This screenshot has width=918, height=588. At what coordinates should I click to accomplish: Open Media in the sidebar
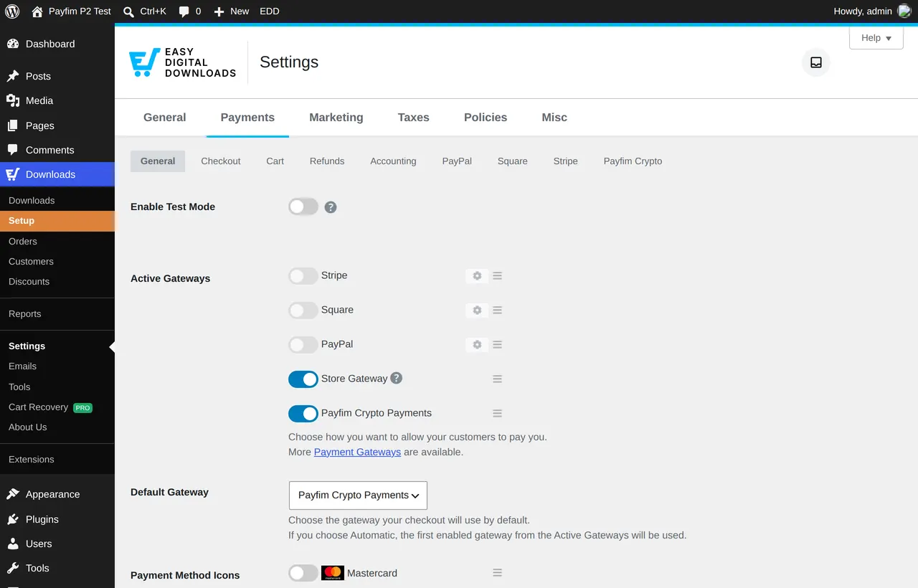point(57,100)
